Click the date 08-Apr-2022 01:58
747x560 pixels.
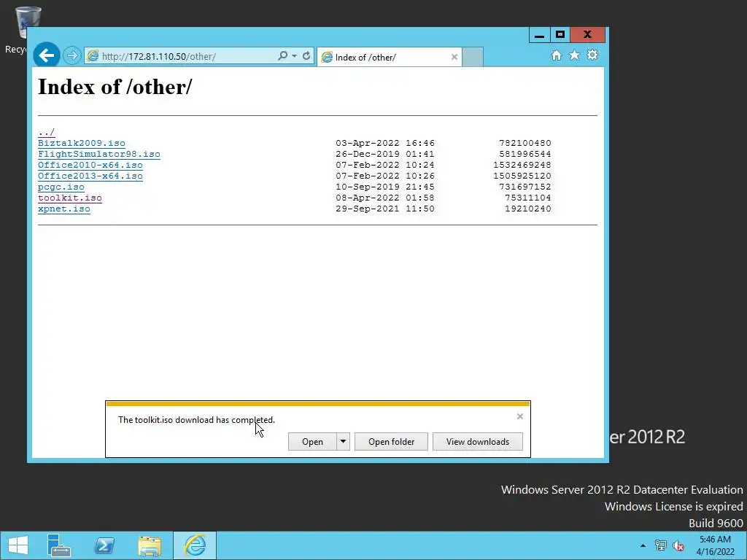(x=385, y=198)
